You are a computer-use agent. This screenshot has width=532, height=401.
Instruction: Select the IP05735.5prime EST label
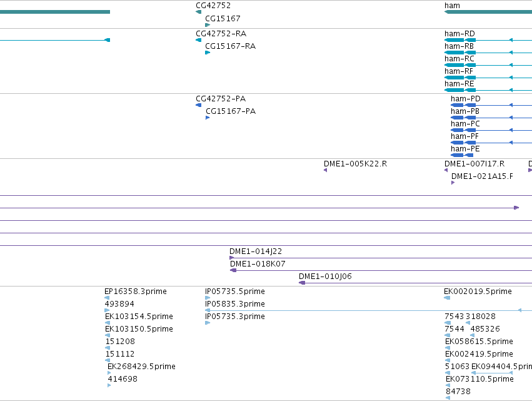[235, 292]
